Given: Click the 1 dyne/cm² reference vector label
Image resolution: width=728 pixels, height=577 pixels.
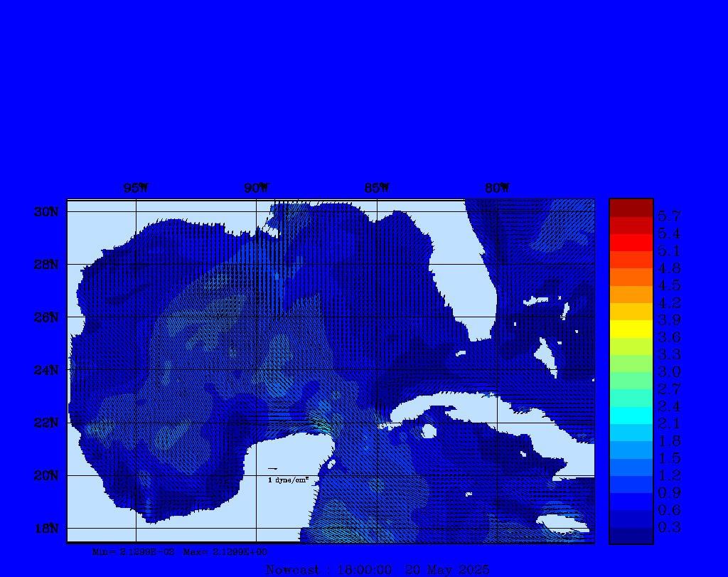Looking at the screenshot, I should 288,480.
